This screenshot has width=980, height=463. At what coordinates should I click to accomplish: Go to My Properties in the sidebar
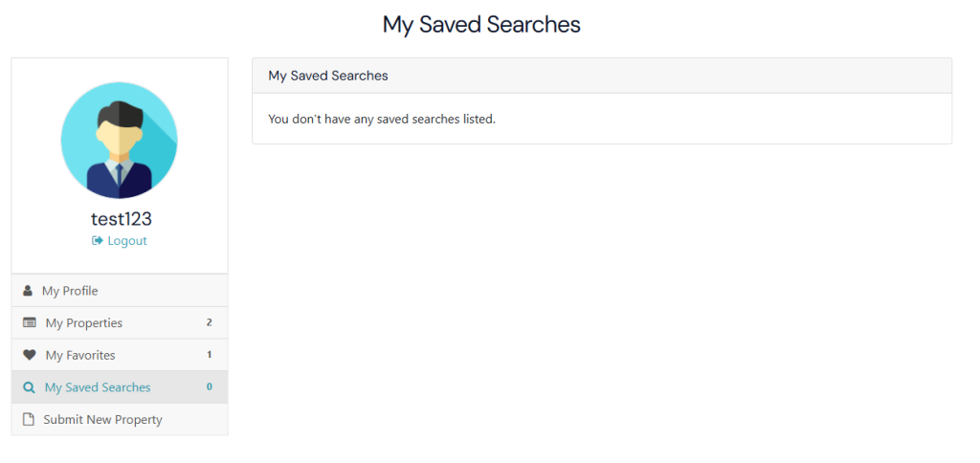coord(84,323)
